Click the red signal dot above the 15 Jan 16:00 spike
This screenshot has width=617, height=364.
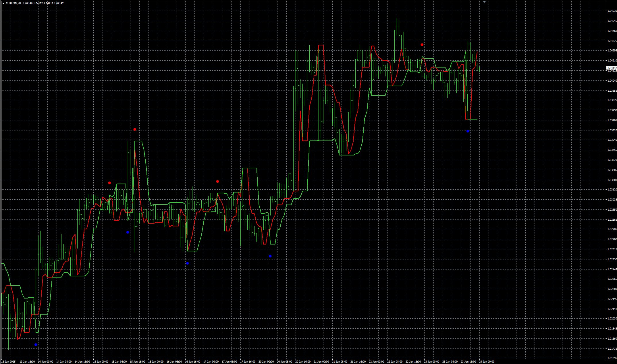135,130
